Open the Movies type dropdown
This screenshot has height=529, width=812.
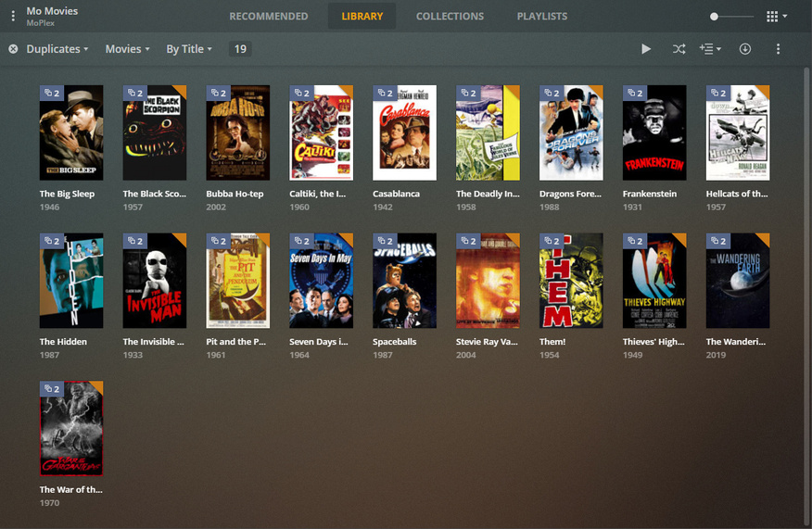point(127,49)
